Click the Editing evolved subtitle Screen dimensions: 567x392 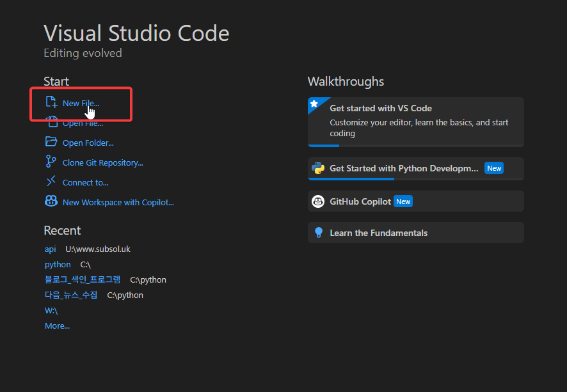[83, 53]
